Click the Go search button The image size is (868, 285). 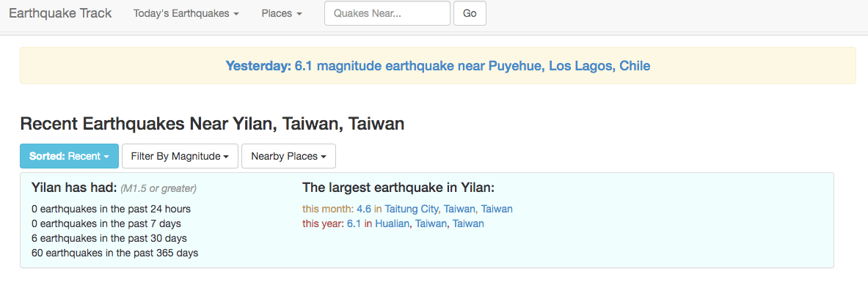pyautogui.click(x=470, y=13)
